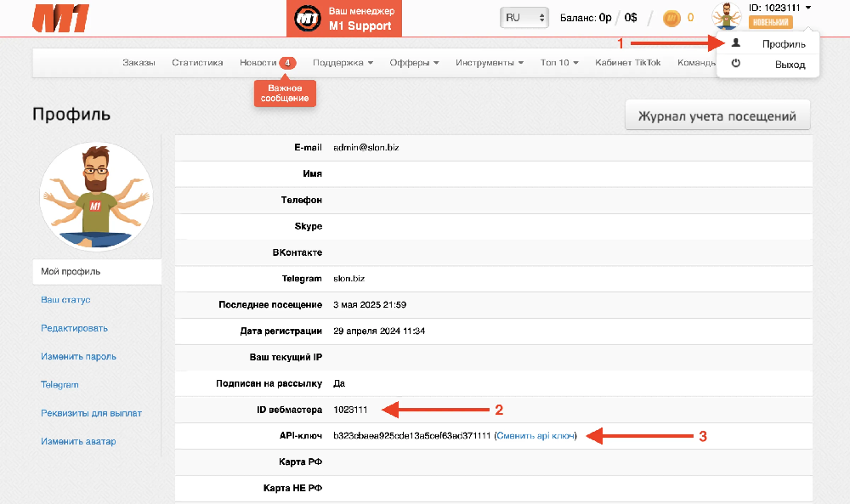Click the coin counter value 0

click(690, 17)
